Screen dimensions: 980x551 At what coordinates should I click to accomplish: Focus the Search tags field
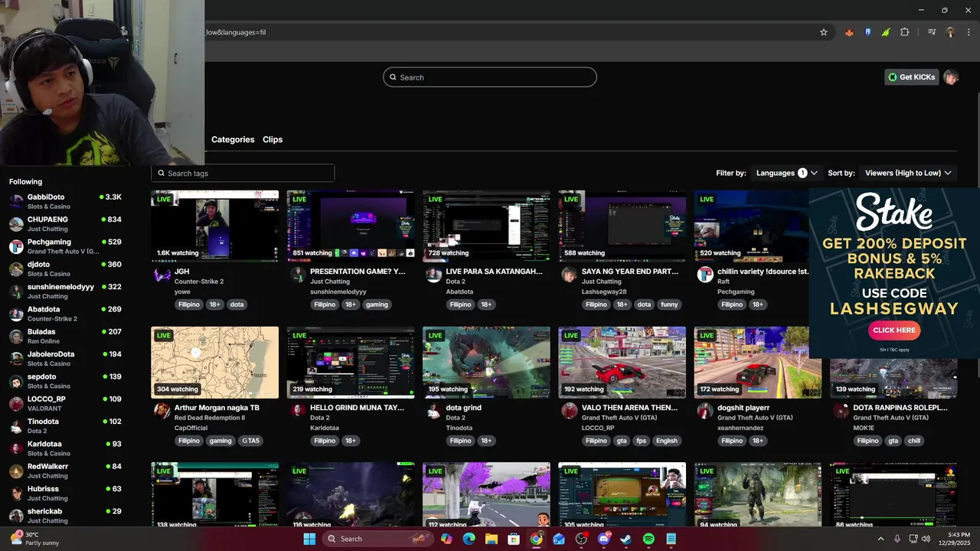point(243,173)
